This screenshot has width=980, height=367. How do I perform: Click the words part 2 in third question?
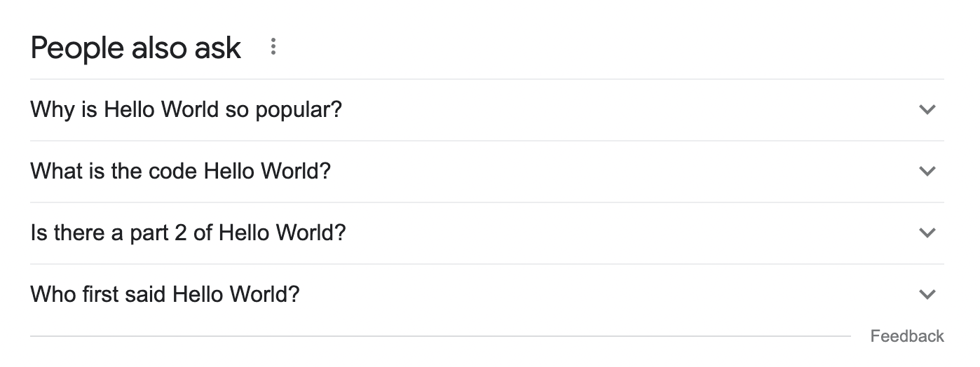158,233
